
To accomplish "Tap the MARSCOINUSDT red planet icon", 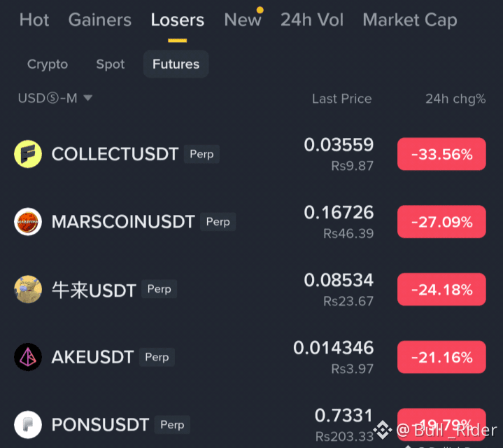I will pos(28,222).
